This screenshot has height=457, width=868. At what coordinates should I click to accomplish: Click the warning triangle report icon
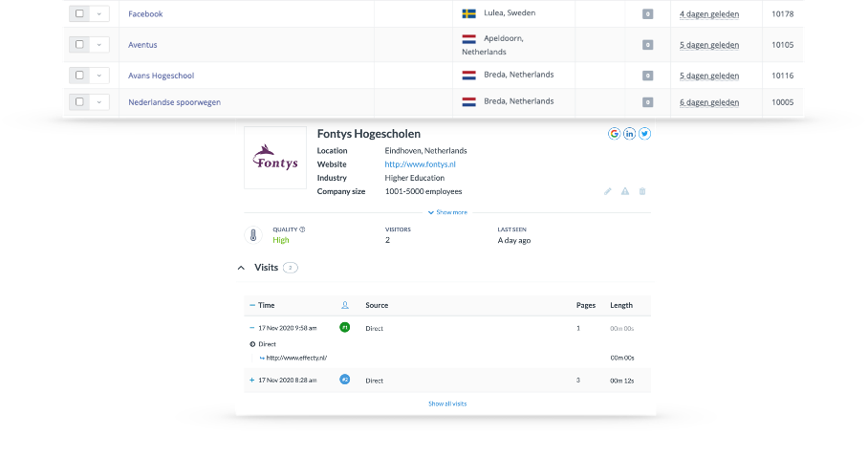pos(625,191)
